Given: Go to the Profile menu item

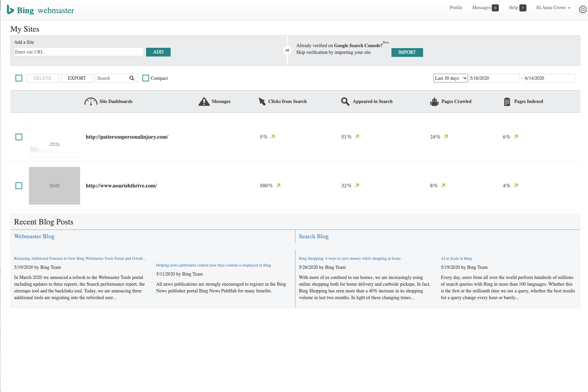Looking at the screenshot, I should (455, 7).
